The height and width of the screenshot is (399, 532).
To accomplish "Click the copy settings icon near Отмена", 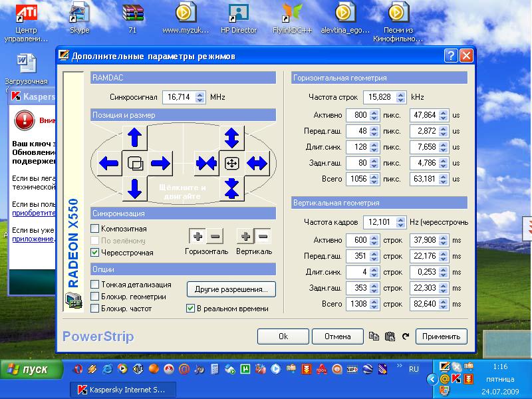I will pos(374,336).
